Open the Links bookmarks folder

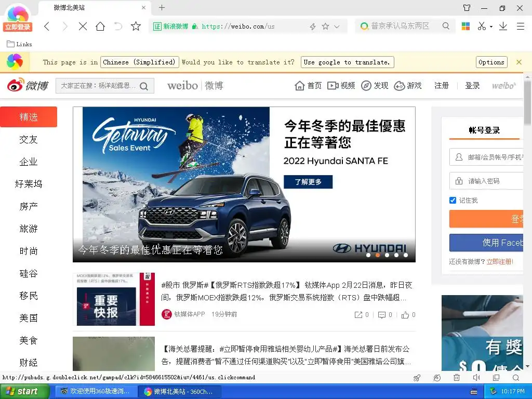coord(19,44)
